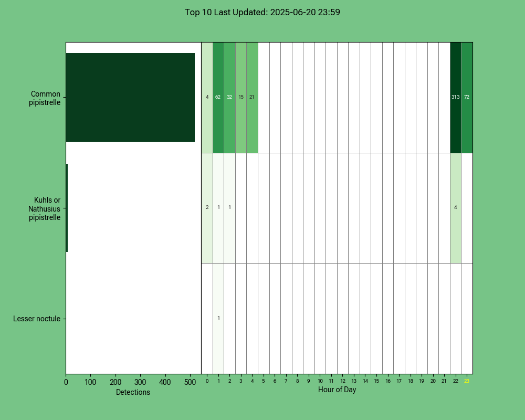The image size is (525, 420).
Task: Click the Common pipistrelle cell showing 62
Action: [x=218, y=98]
